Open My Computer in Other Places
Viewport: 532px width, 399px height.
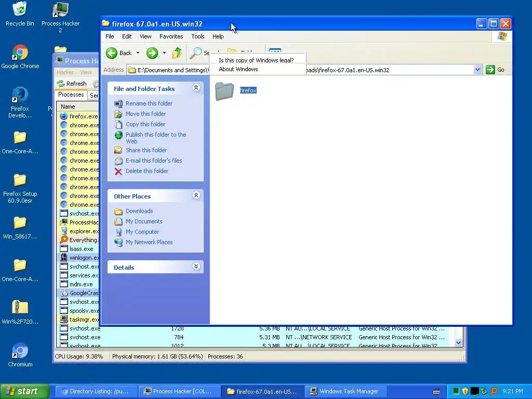click(142, 232)
